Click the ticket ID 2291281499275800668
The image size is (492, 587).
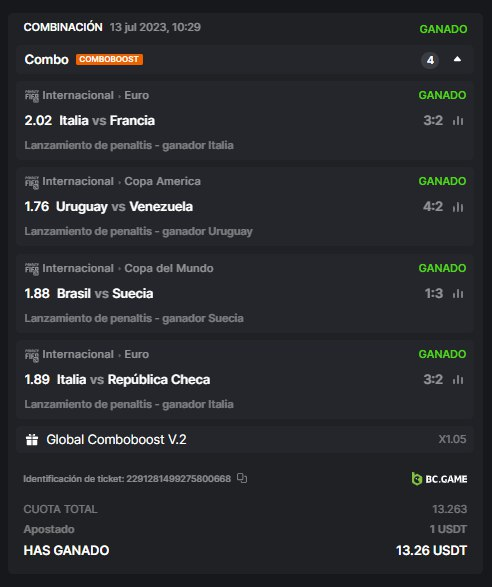pos(179,479)
